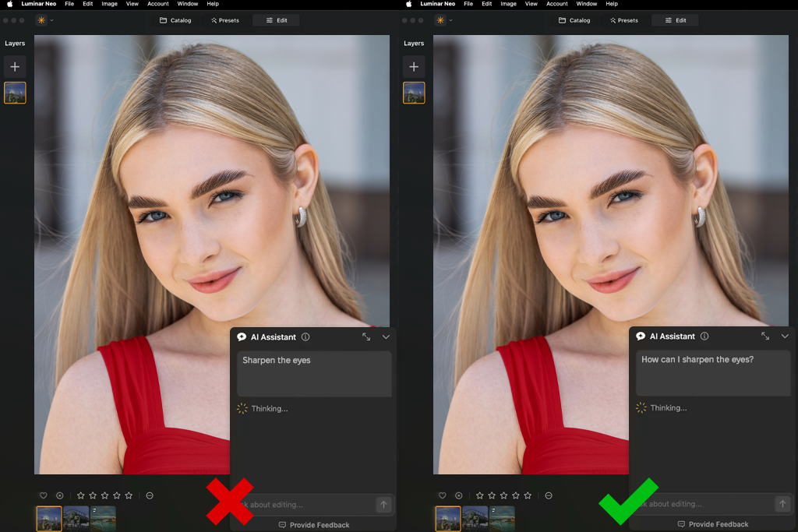This screenshot has height=532, width=798.
Task: Open the Account menu in right window
Action: pyautogui.click(x=557, y=4)
